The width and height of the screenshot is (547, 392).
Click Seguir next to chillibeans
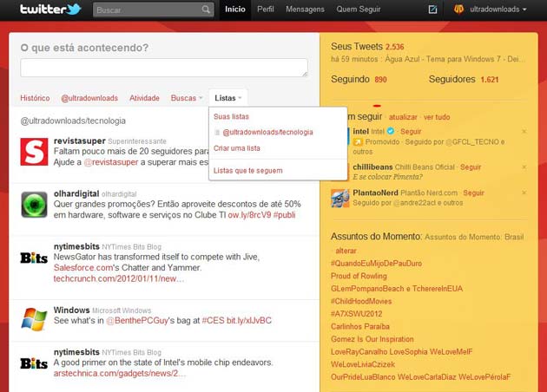click(x=471, y=167)
